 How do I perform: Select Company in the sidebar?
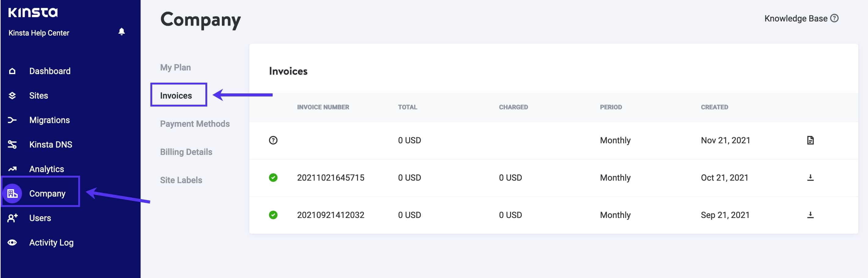pyautogui.click(x=47, y=194)
